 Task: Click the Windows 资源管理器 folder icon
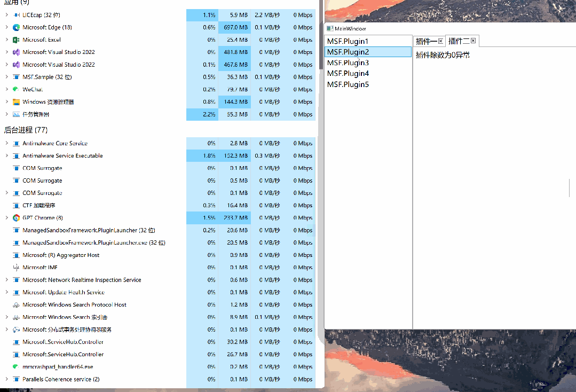coord(16,102)
